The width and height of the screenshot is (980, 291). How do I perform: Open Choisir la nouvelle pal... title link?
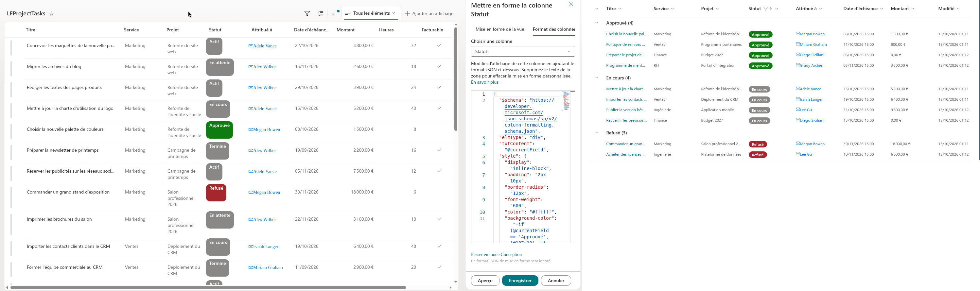626,34
